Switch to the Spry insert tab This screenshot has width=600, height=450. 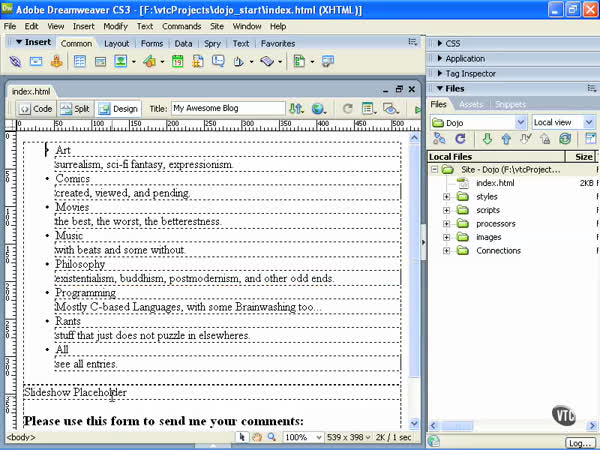pos(213,44)
